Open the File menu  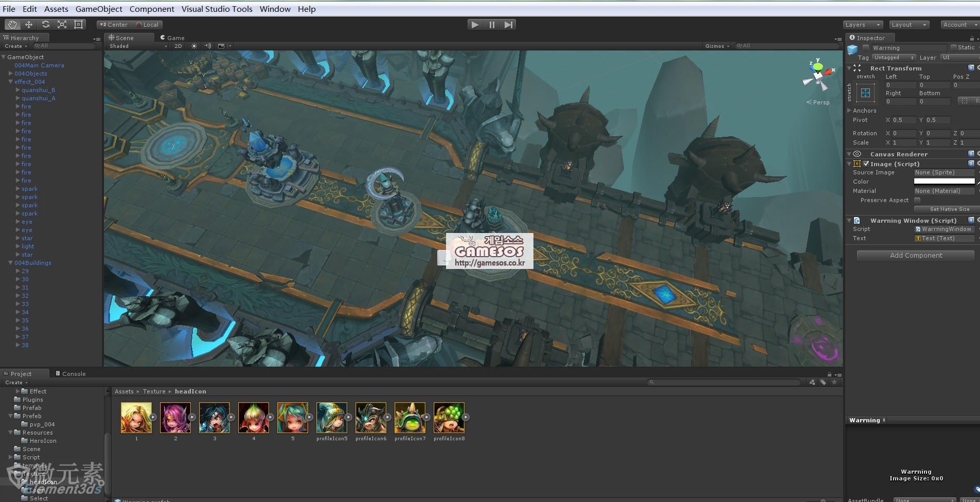(x=9, y=9)
